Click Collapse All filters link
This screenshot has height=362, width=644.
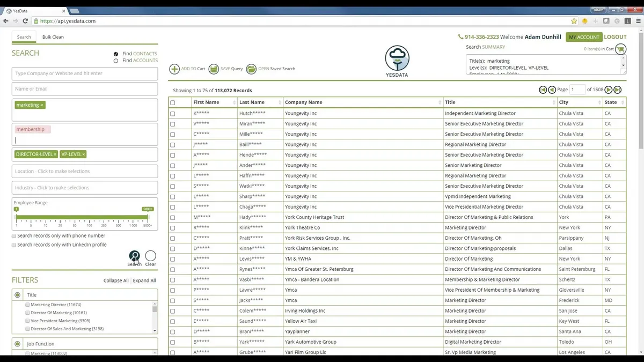(x=116, y=280)
